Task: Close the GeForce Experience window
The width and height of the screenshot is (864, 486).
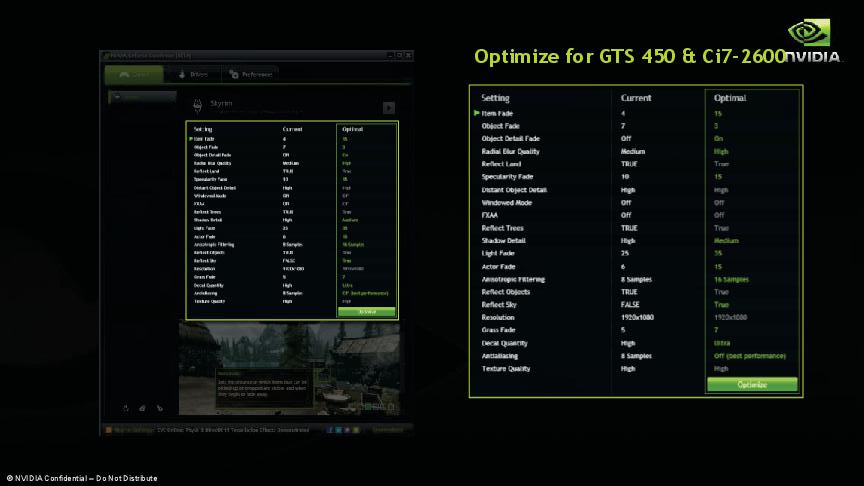Action: [x=408, y=55]
